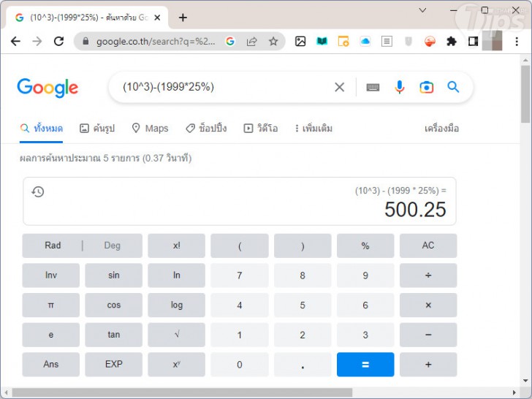Open calculator history
This screenshot has width=532, height=399.
38,191
